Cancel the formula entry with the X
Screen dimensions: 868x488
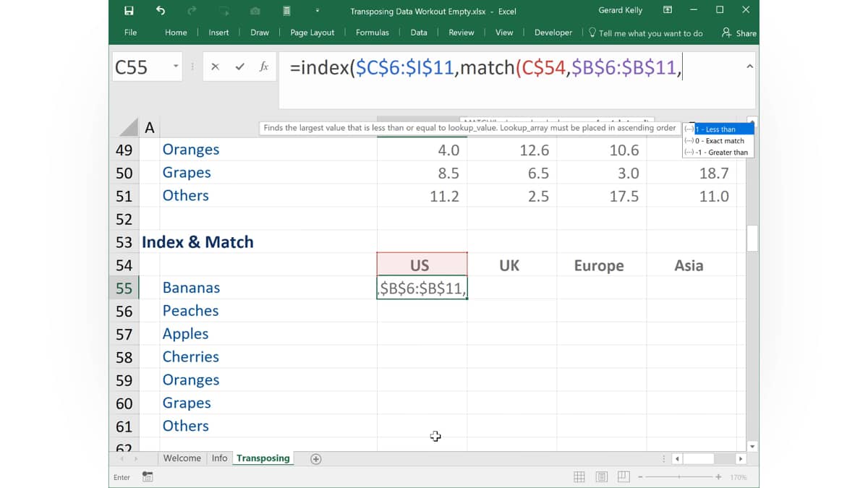(215, 67)
